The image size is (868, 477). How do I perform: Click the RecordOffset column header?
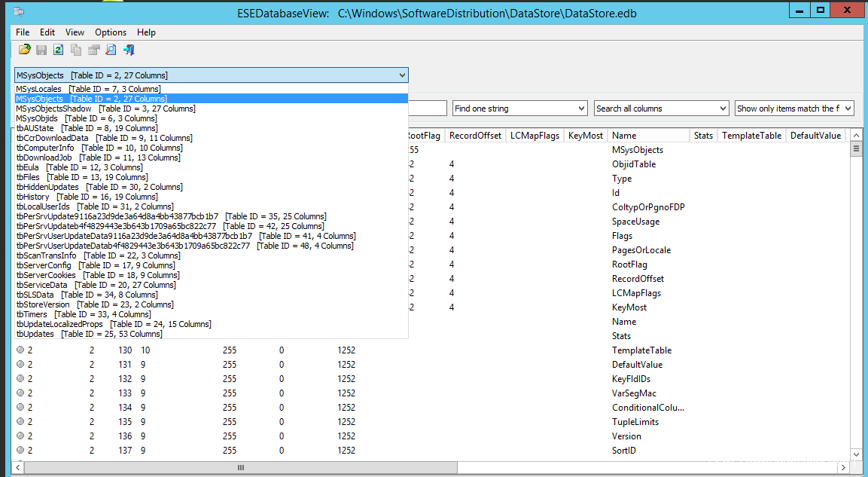pyautogui.click(x=474, y=136)
